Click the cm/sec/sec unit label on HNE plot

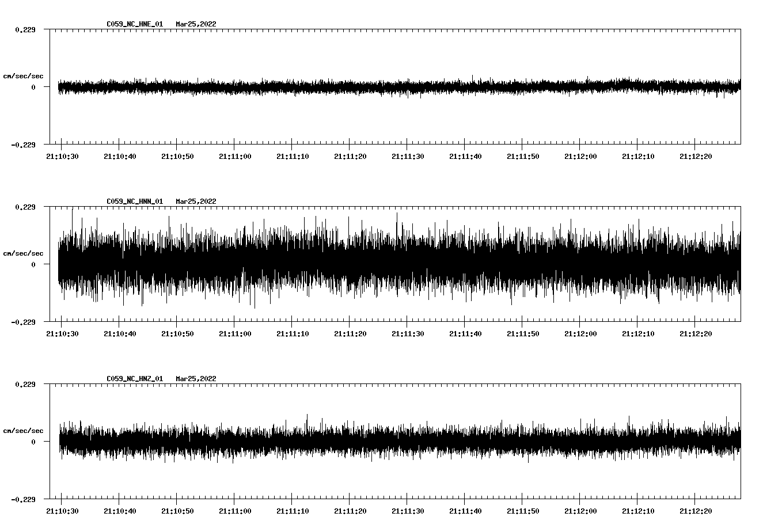coord(23,76)
